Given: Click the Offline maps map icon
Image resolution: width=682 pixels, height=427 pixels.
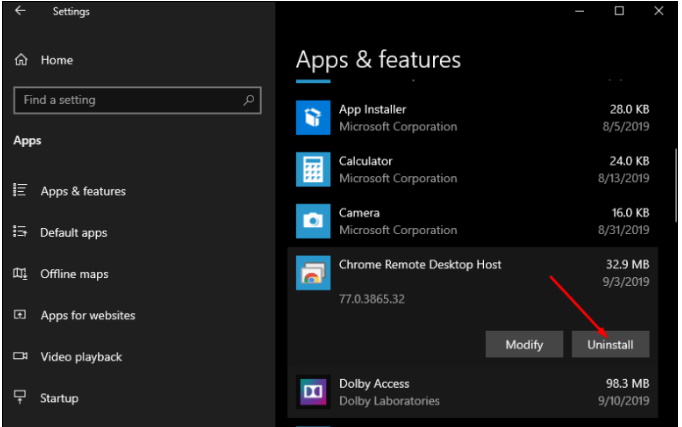Looking at the screenshot, I should click(x=20, y=274).
